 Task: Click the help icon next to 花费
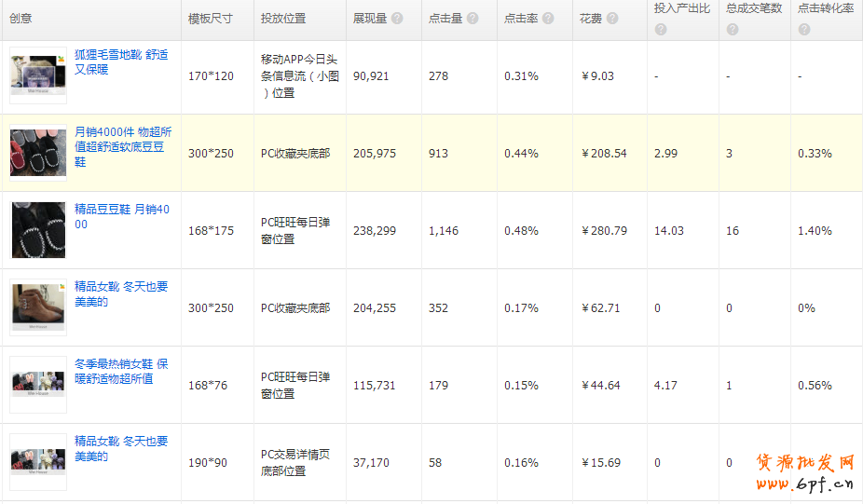(x=613, y=19)
